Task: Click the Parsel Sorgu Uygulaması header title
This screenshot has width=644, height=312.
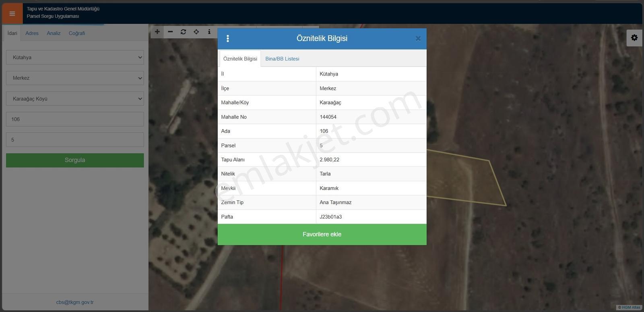Action: (x=53, y=17)
